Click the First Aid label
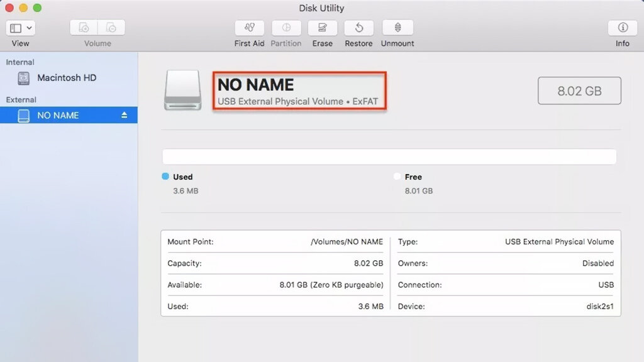Image resolution: width=644 pixels, height=362 pixels. [249, 43]
